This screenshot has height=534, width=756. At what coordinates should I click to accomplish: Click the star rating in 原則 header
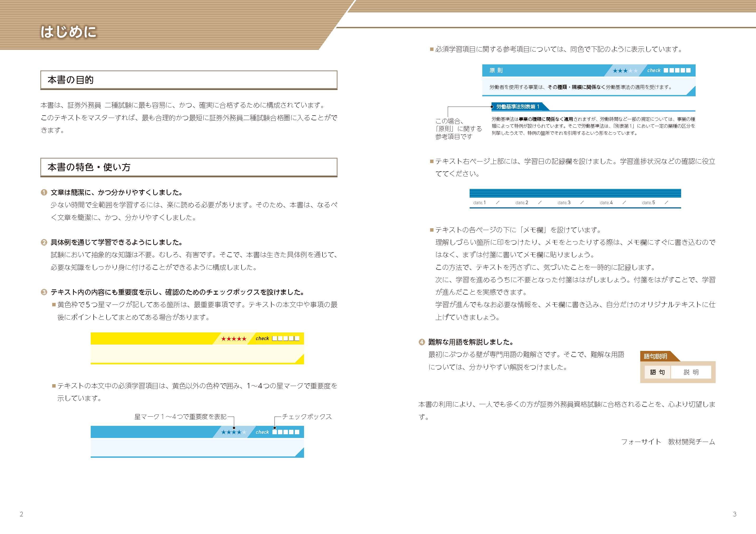(625, 70)
